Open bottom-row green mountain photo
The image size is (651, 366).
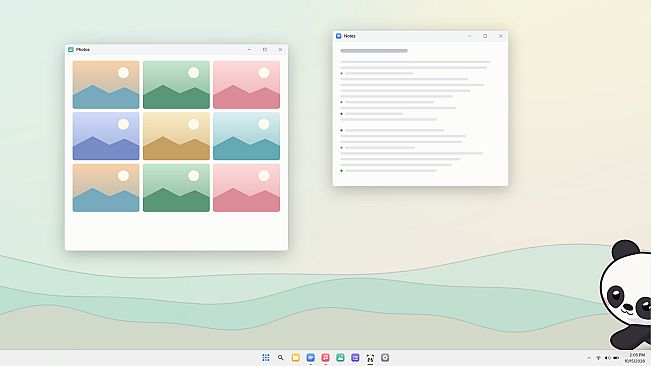click(176, 188)
